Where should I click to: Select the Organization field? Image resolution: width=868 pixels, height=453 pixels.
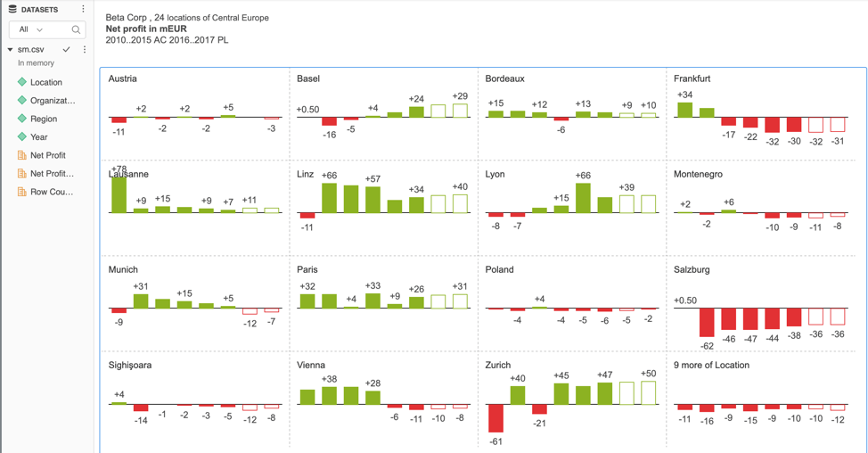[53, 101]
